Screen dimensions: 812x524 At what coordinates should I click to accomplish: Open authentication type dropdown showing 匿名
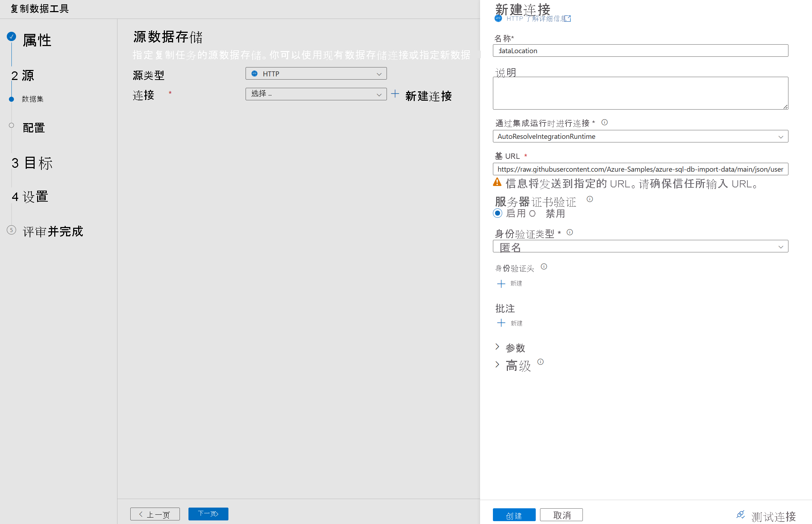click(640, 246)
